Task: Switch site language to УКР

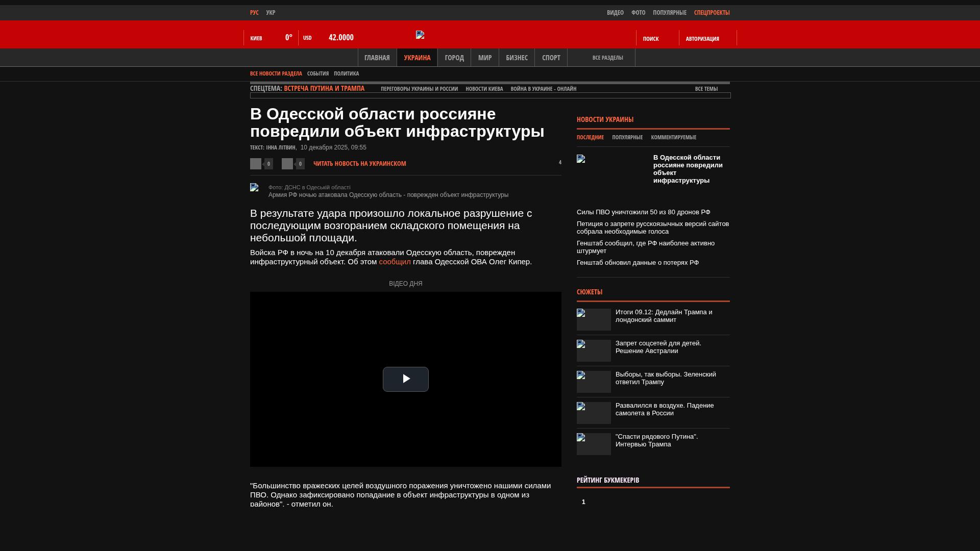Action: pyautogui.click(x=271, y=13)
